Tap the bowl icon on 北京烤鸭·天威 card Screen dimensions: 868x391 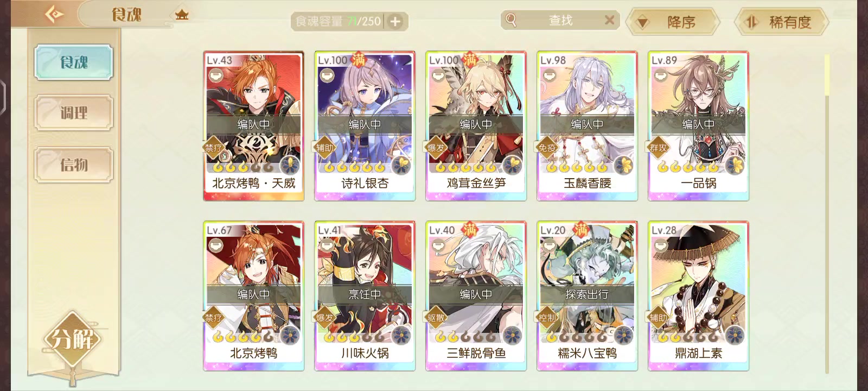(215, 75)
